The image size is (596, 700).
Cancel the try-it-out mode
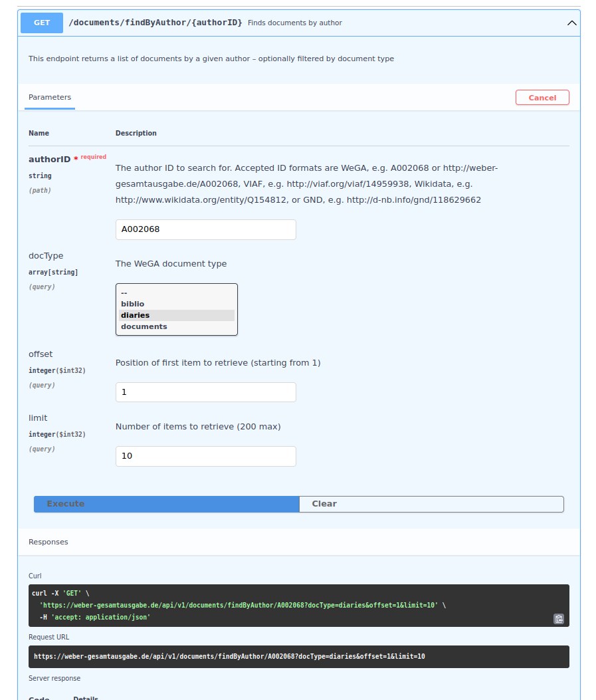[542, 97]
